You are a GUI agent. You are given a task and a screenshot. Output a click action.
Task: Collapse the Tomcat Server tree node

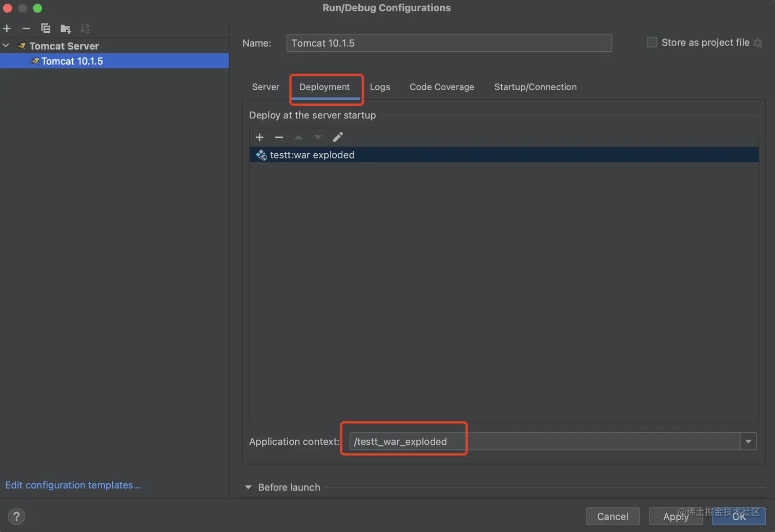(x=6, y=46)
